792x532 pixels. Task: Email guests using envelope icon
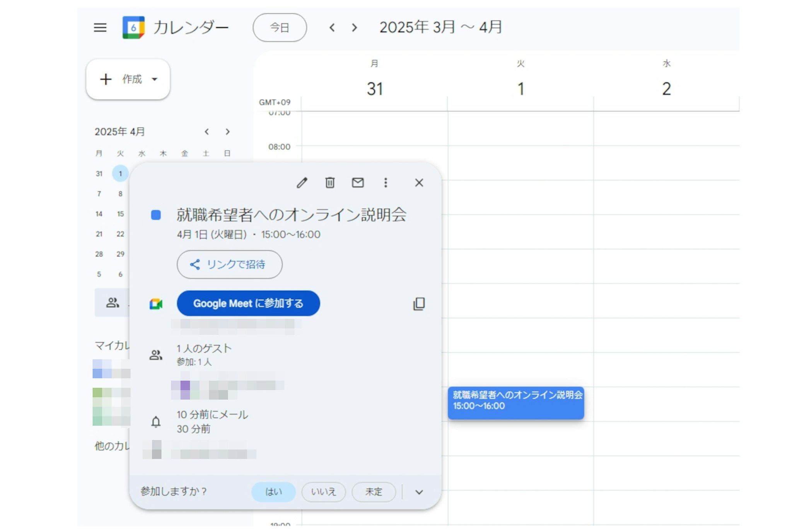(358, 182)
